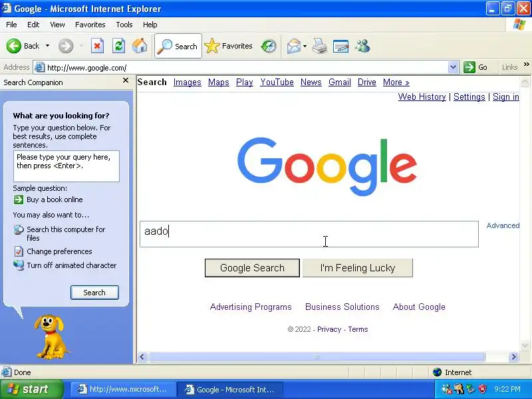Click the Search Companion query text box
The width and height of the screenshot is (532, 399).
click(x=66, y=166)
